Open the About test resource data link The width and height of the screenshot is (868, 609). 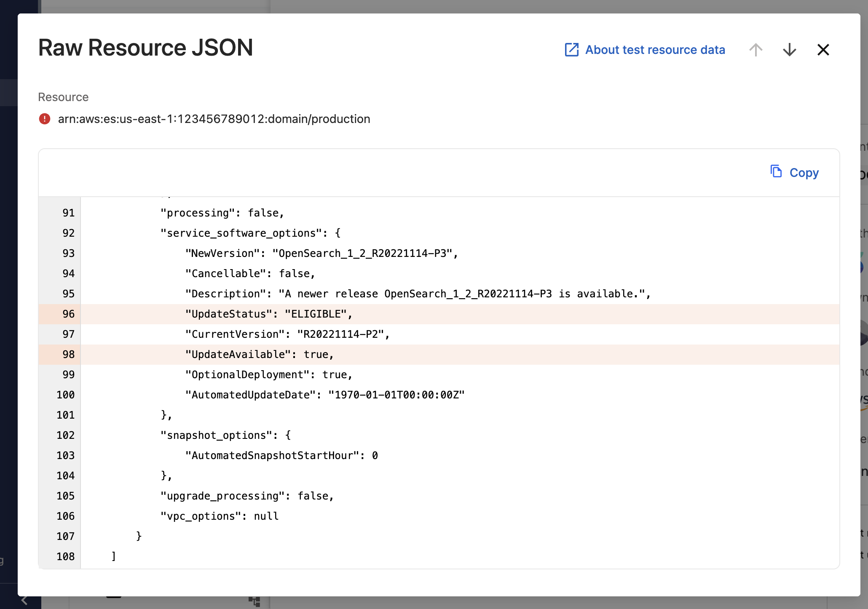click(x=655, y=50)
